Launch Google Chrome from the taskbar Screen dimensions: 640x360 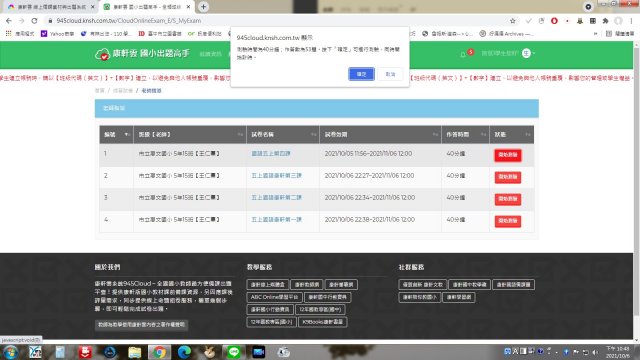point(159,352)
